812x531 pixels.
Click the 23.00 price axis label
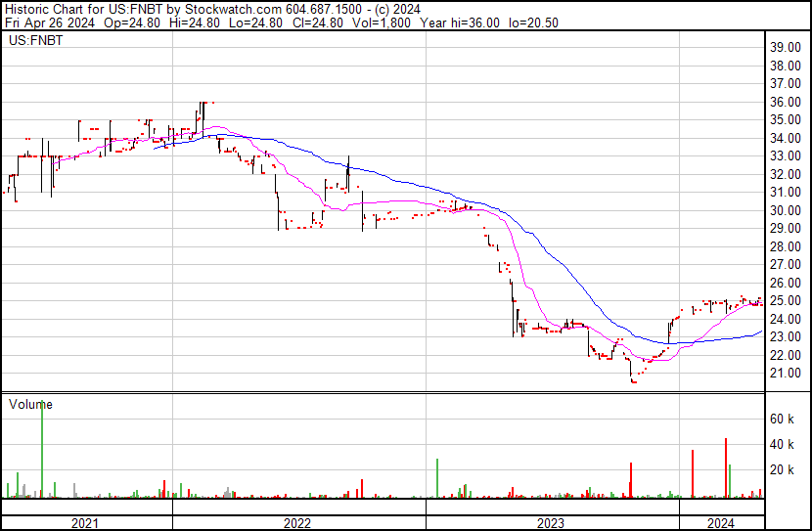[785, 337]
